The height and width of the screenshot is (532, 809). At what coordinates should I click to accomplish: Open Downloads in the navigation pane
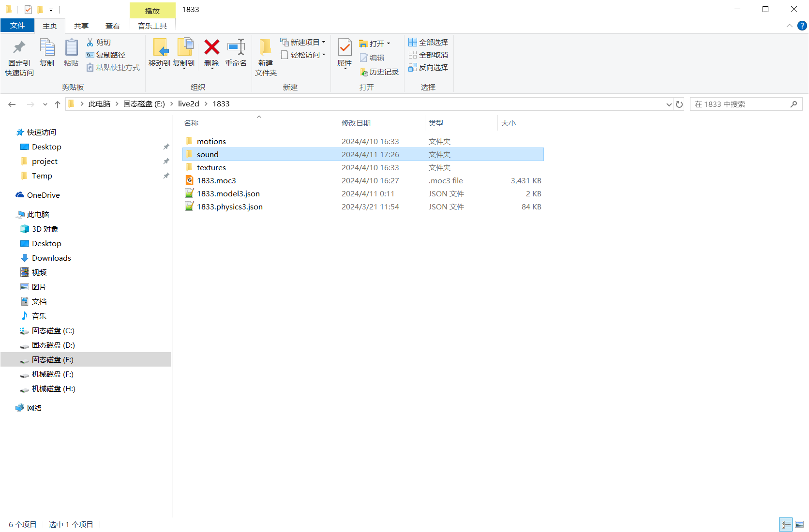click(x=51, y=258)
